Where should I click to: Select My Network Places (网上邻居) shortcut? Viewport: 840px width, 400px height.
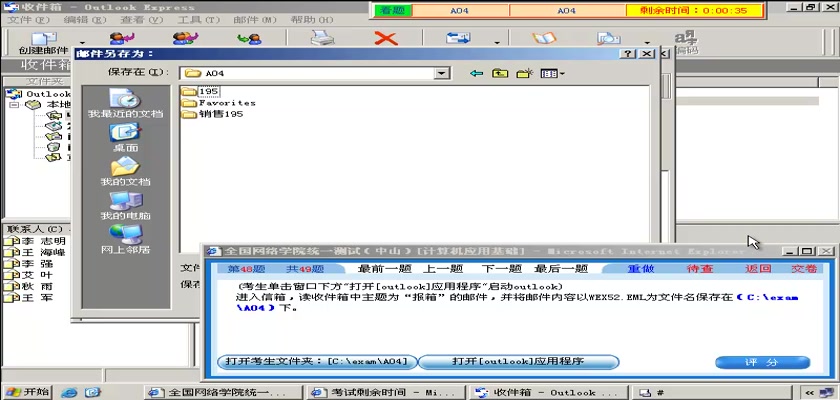click(x=125, y=239)
